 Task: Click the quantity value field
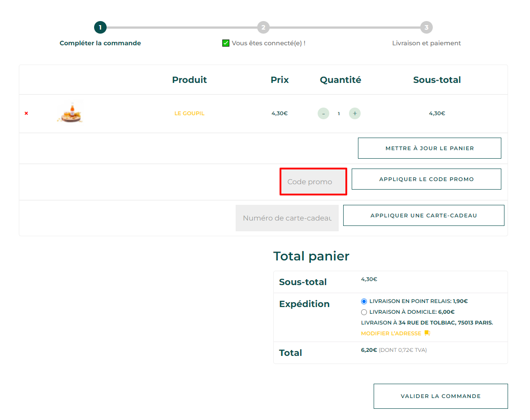coord(339,113)
